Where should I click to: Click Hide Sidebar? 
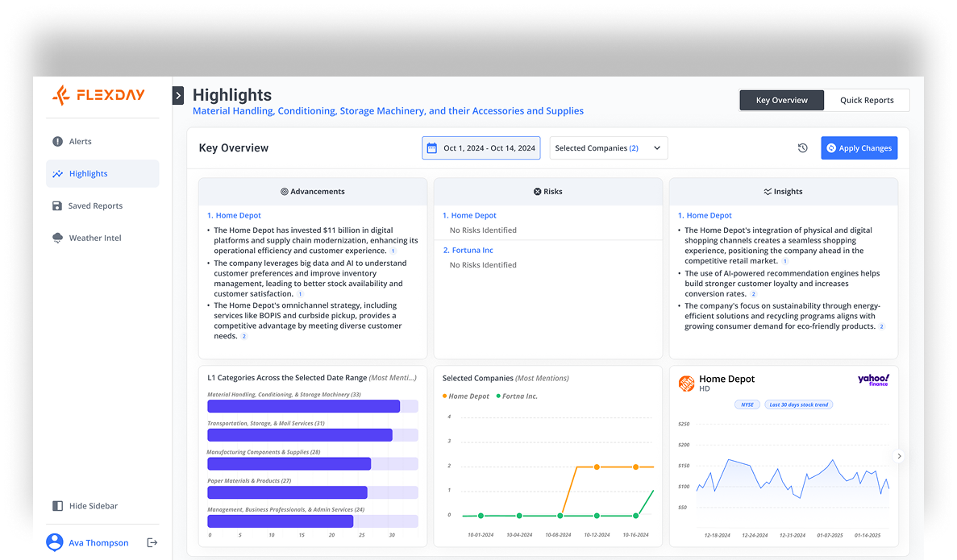pos(85,506)
